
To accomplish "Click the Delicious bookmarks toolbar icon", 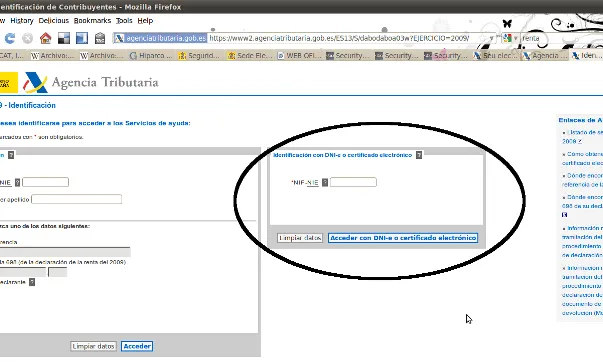I will pyautogui.click(x=64, y=38).
